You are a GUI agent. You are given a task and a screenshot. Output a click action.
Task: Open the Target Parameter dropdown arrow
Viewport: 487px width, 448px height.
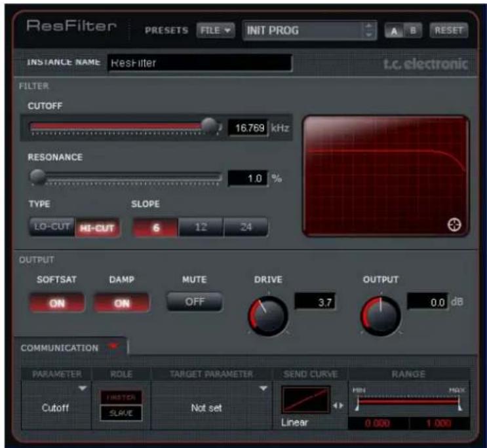coord(263,388)
